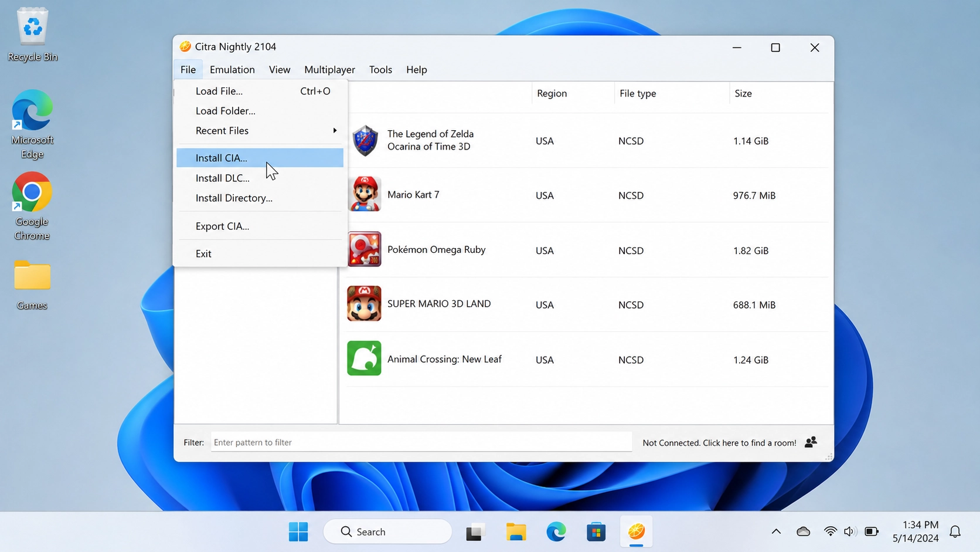
Task: Open the Tools menu
Action: click(380, 70)
